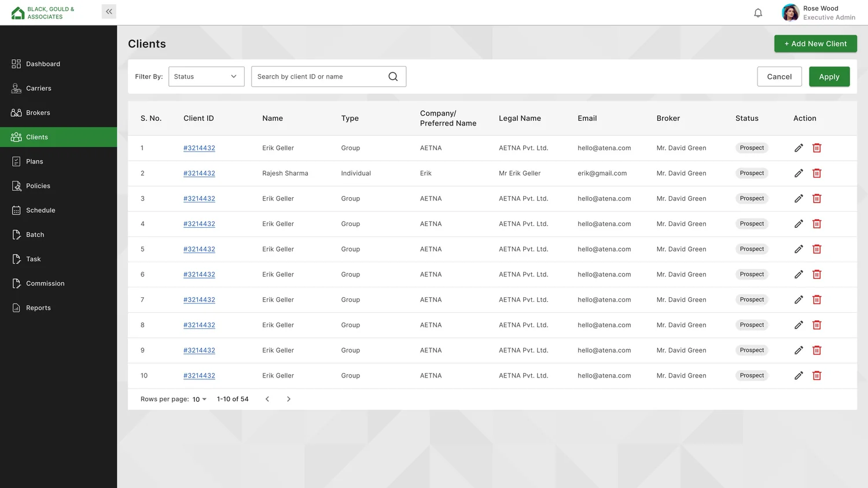Cancel the filter changes
This screenshot has height=488, width=868.
[x=779, y=76]
